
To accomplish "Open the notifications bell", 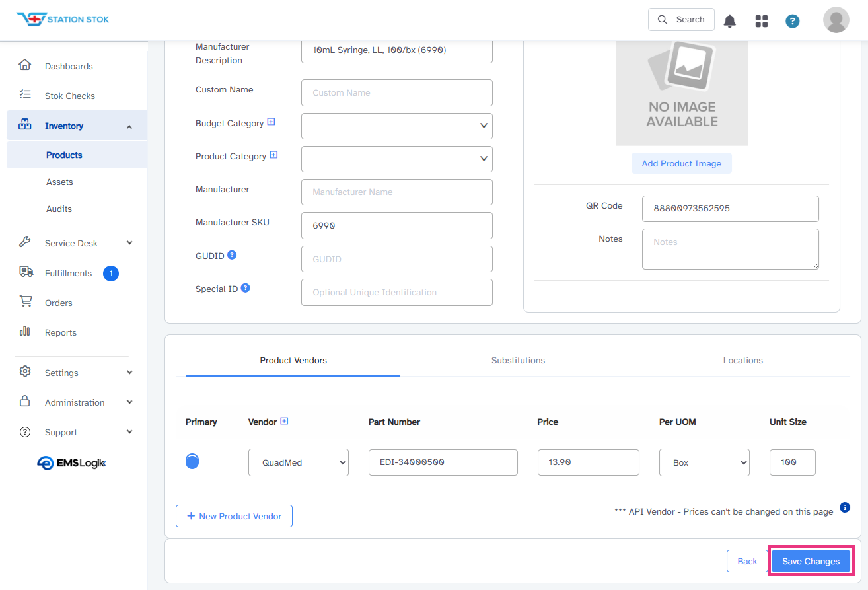I will (x=730, y=21).
